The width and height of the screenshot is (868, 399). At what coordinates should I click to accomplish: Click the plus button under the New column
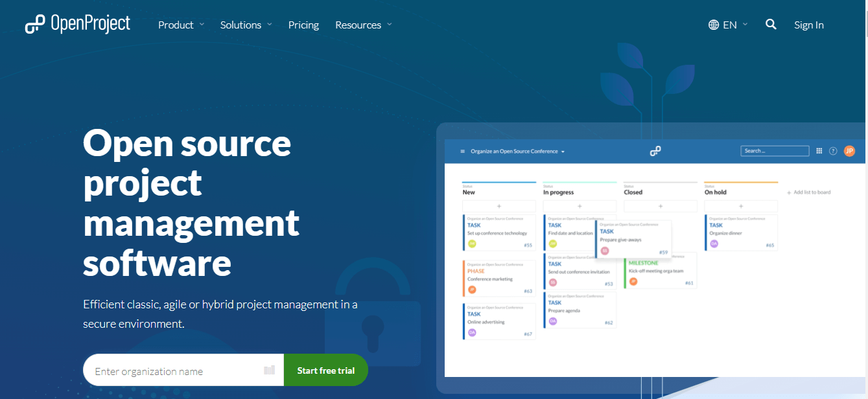click(499, 206)
